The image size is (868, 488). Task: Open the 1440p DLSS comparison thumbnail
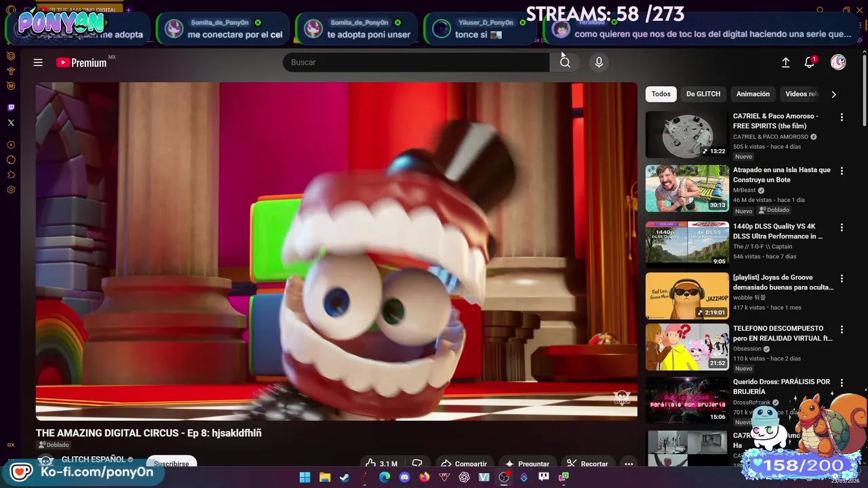[687, 244]
